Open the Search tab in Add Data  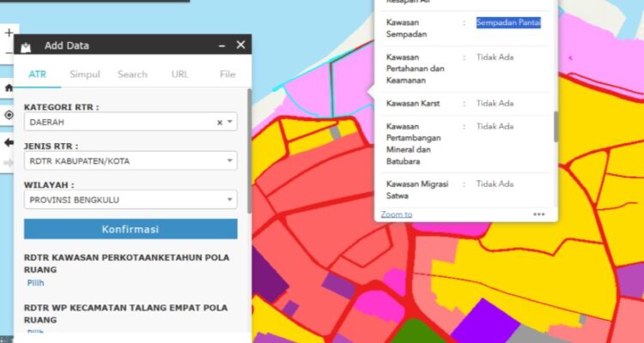(132, 75)
